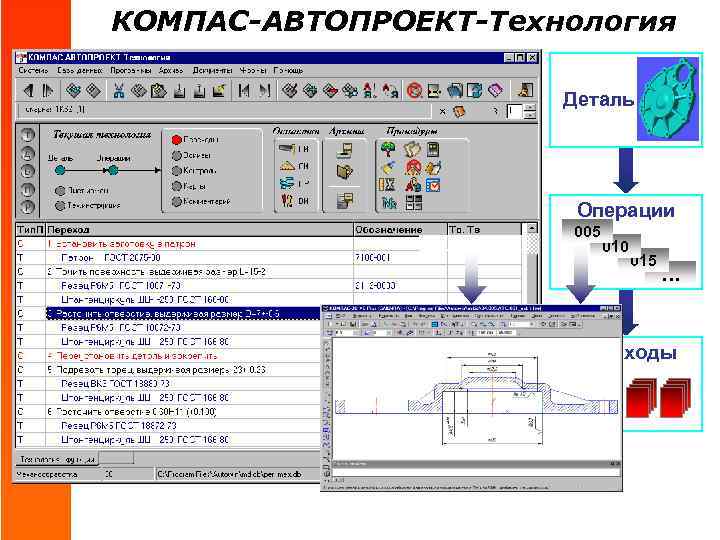Select the blue coil icon in Оснастка

[x=287, y=183]
